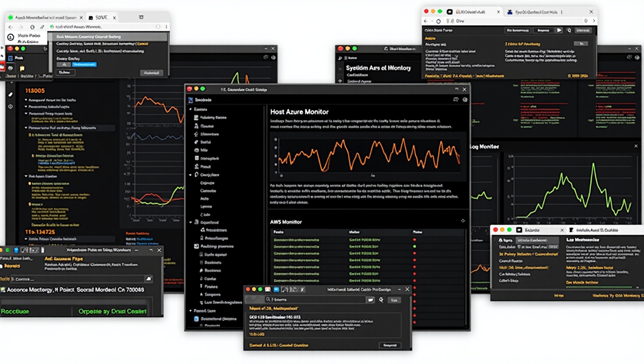Image resolution: width=644 pixels, height=364 pixels.
Task: Click the folder icon next to search field
Action: [371, 300]
